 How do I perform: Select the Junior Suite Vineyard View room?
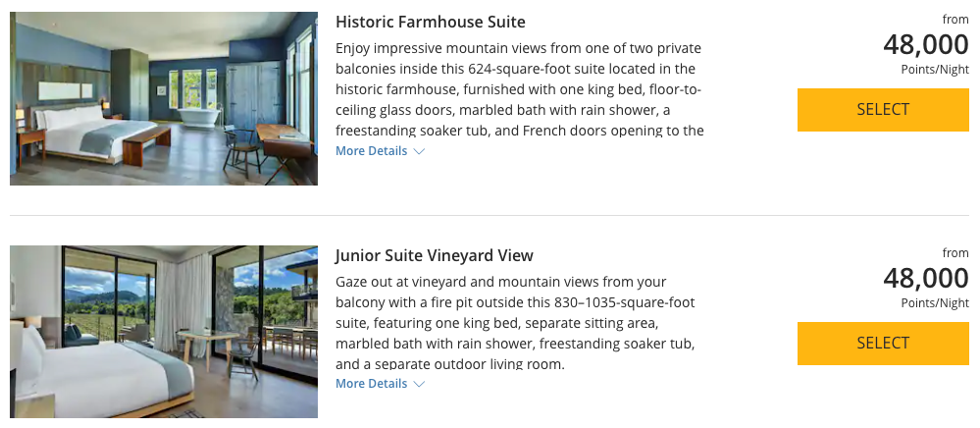(x=883, y=343)
